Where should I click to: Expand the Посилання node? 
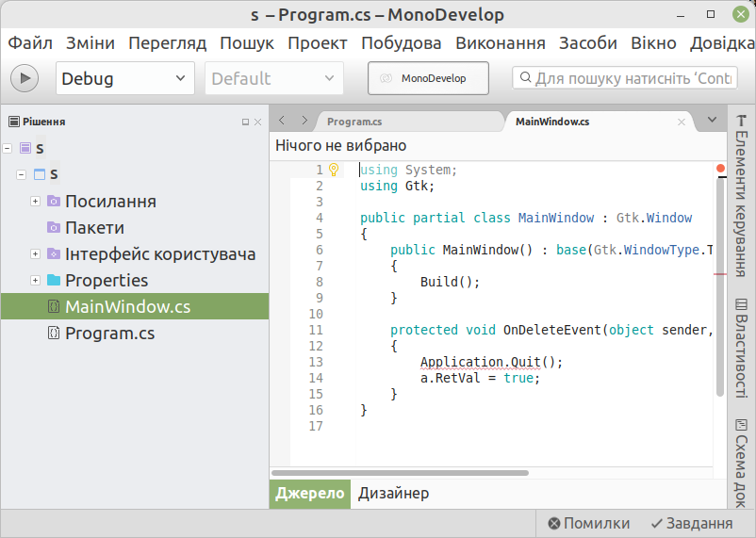point(35,201)
